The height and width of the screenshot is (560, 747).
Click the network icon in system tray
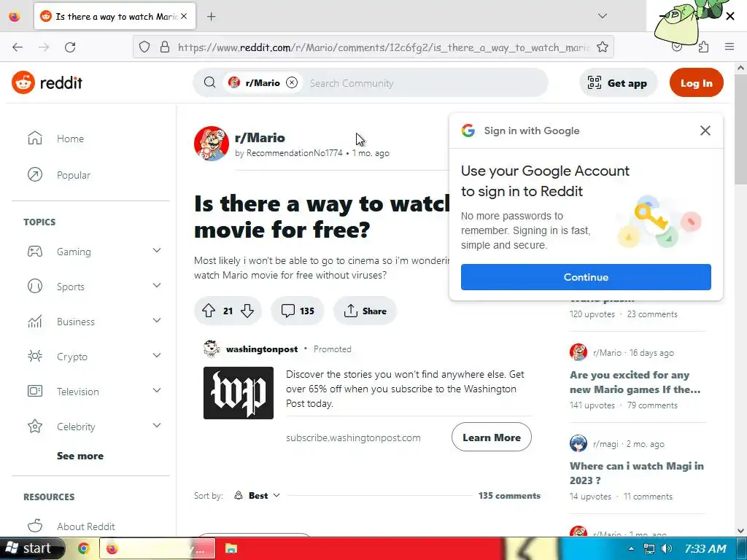tap(649, 548)
